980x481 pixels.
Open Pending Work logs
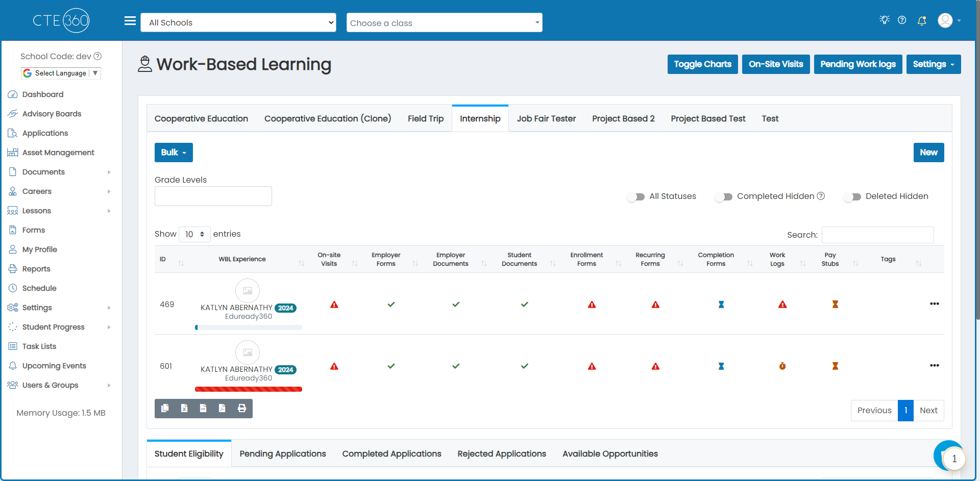click(858, 64)
